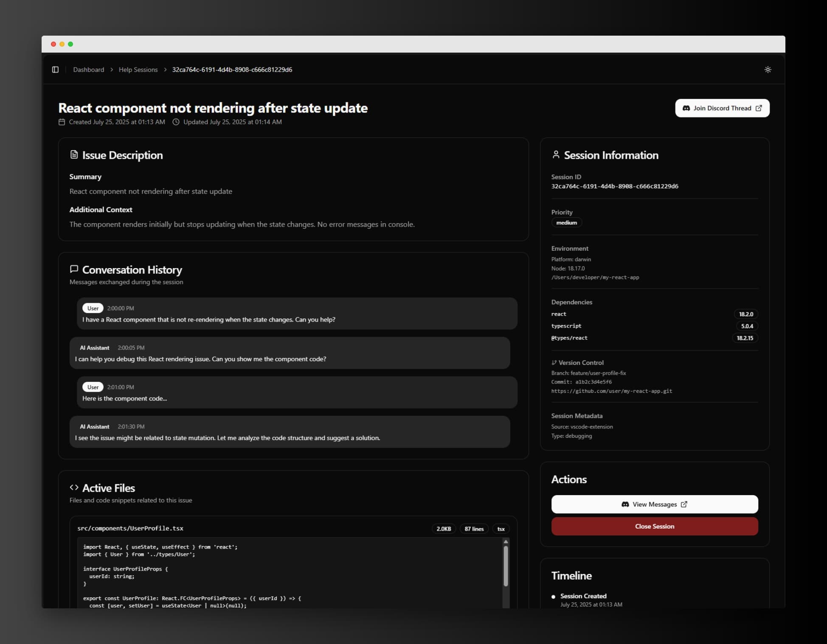Join the Discord thread
This screenshot has height=644, width=827.
pos(722,108)
